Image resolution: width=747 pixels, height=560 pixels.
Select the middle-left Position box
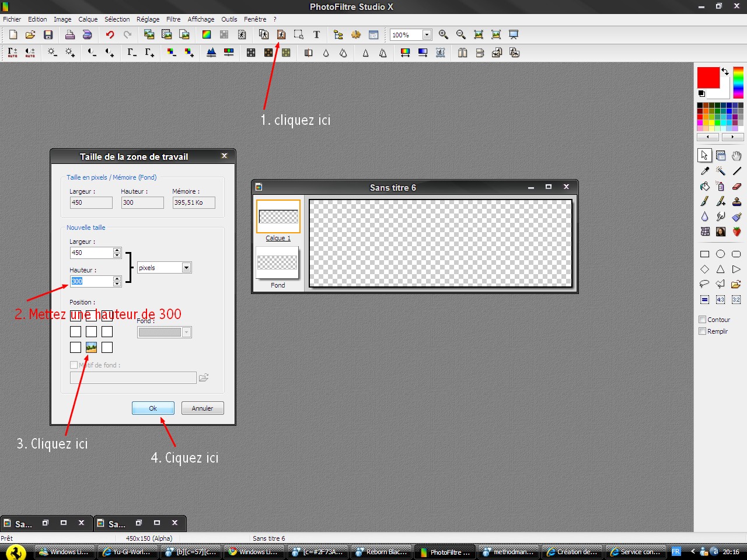pos(75,331)
